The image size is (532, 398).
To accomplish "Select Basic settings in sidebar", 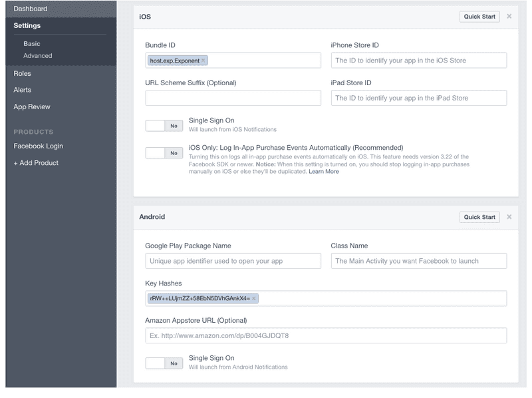I will pyautogui.click(x=32, y=44).
